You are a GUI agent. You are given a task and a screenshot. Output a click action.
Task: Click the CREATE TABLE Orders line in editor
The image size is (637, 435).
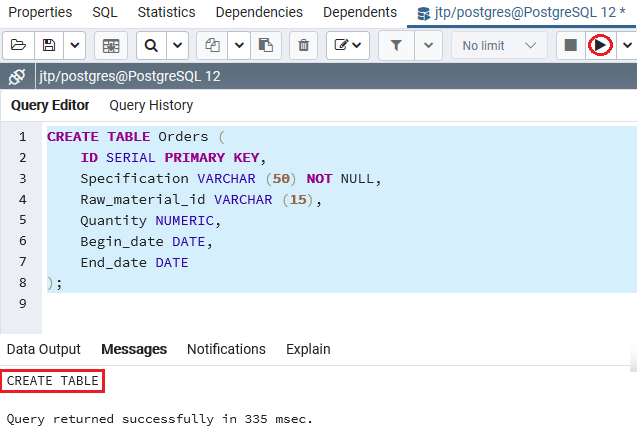[136, 137]
